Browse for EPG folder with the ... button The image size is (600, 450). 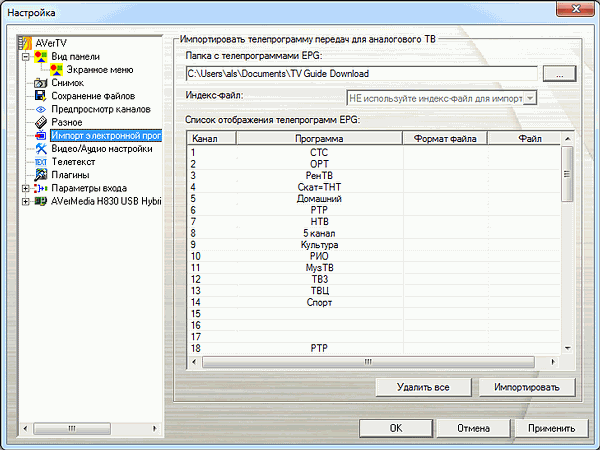560,73
